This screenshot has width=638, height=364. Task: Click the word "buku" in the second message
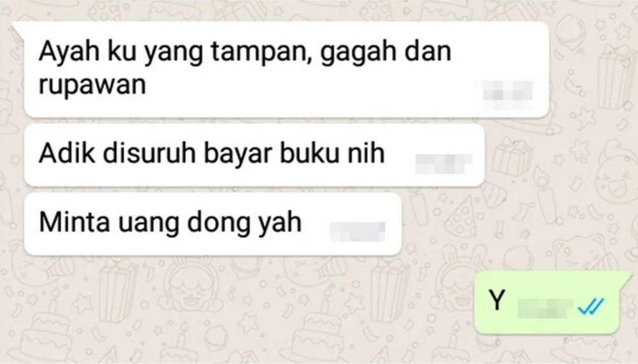[x=309, y=154]
